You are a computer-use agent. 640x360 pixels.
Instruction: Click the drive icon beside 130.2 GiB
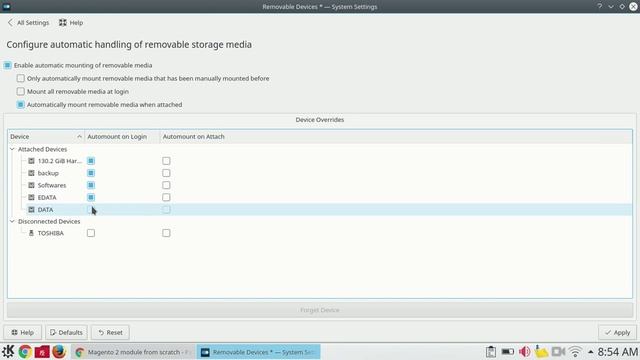(x=31, y=161)
